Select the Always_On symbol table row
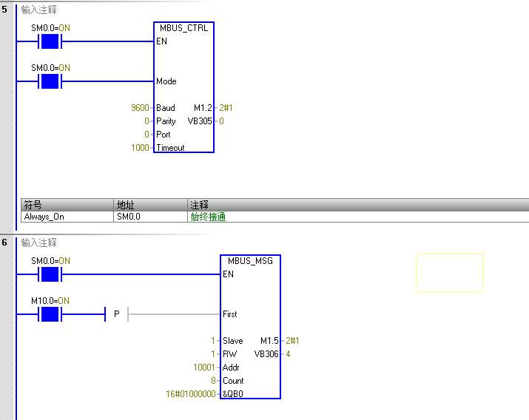The width and height of the screenshot is (529, 420). coord(44,217)
